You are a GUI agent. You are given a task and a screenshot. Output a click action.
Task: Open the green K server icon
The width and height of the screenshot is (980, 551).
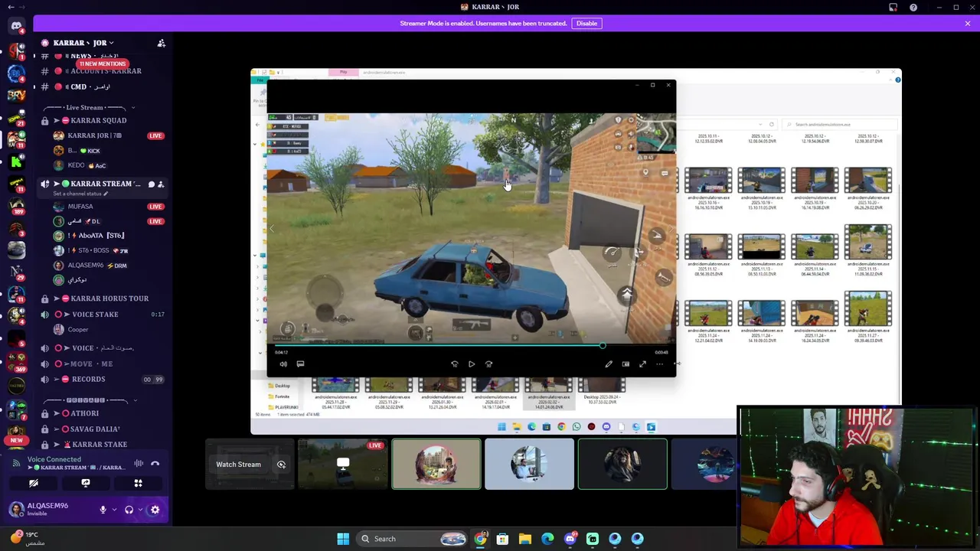click(x=16, y=161)
